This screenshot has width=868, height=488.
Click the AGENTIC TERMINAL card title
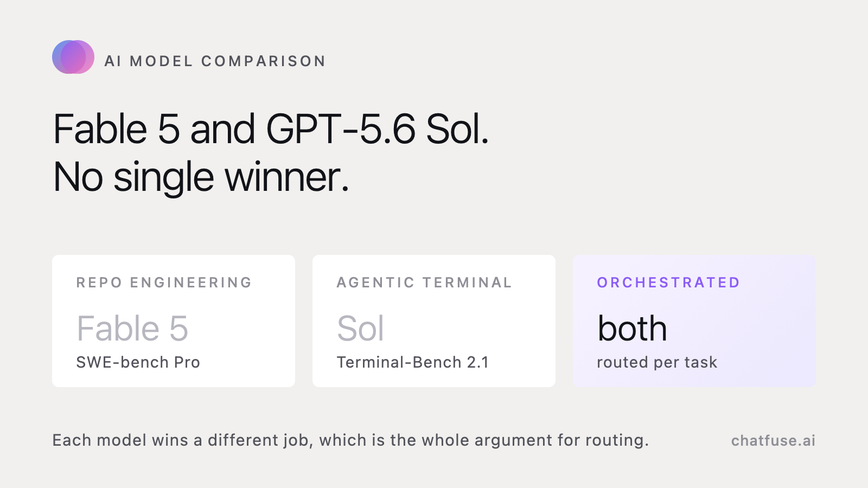(424, 282)
